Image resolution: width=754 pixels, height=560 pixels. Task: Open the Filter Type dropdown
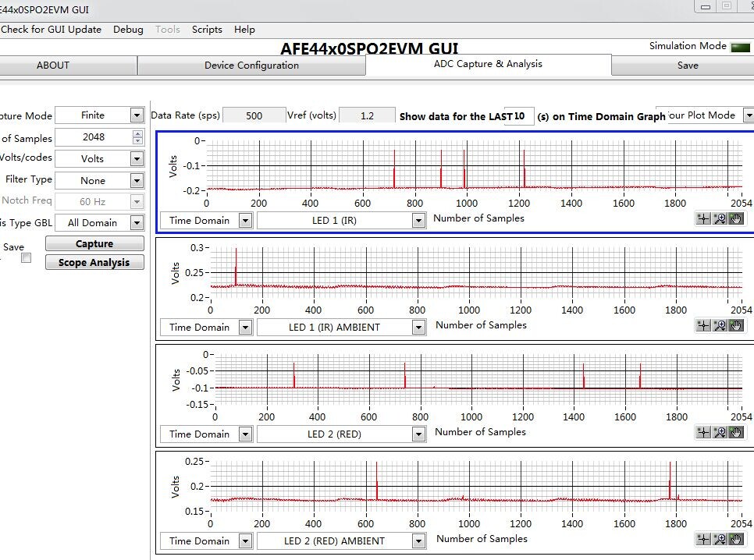[137, 180]
